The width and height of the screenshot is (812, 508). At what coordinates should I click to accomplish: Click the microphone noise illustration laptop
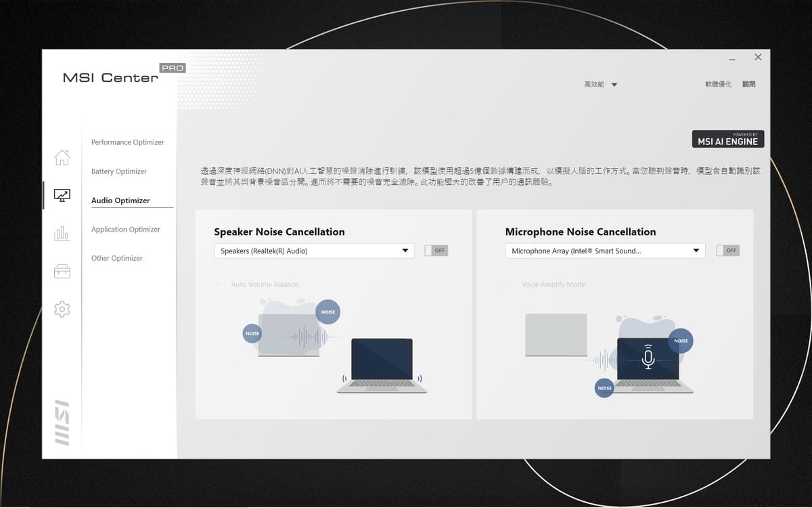coord(648,366)
